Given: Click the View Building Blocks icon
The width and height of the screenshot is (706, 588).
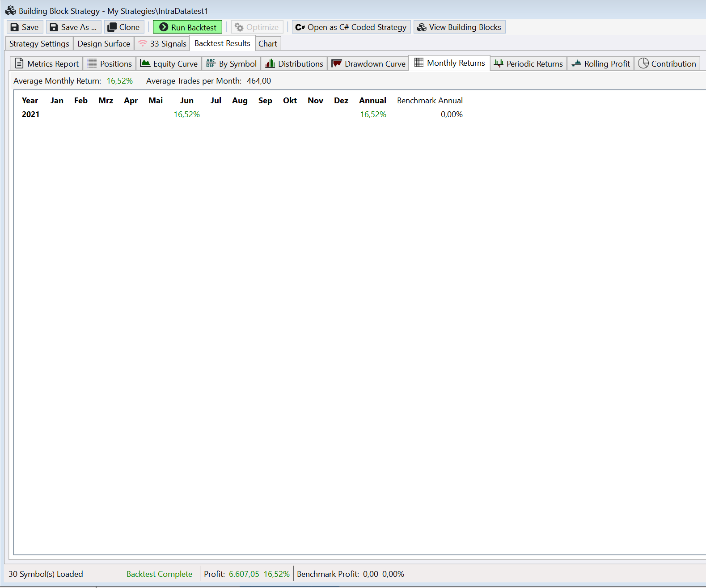Looking at the screenshot, I should [421, 27].
